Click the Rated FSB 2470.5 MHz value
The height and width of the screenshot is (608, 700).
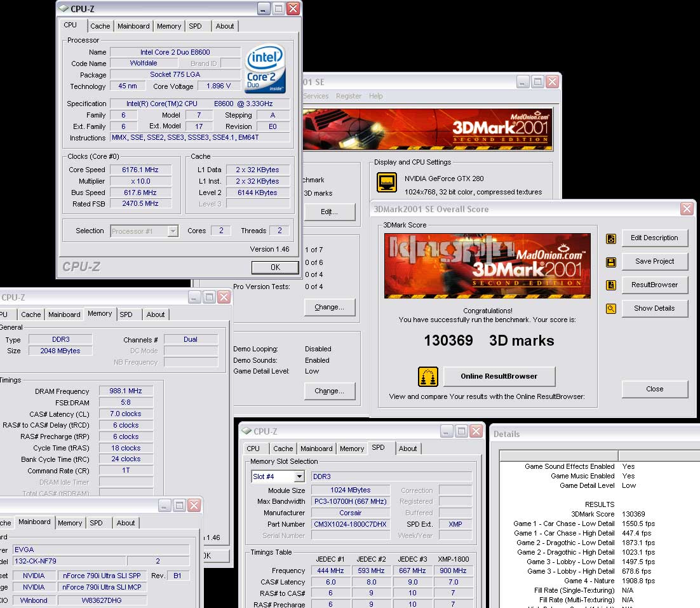coord(140,203)
